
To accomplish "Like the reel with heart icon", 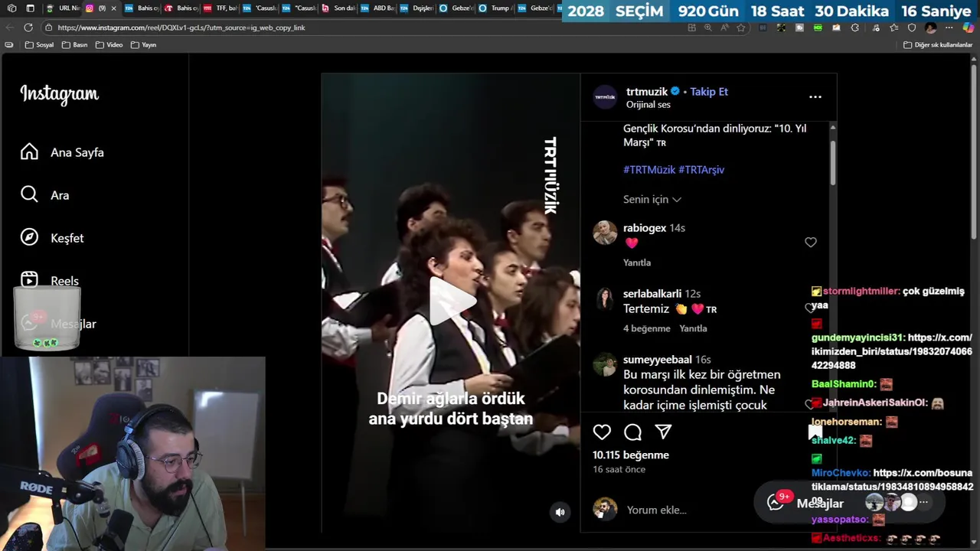I will click(602, 432).
